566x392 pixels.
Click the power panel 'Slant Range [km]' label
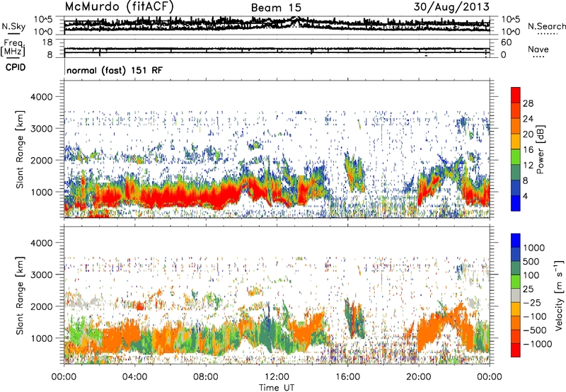[20, 149]
